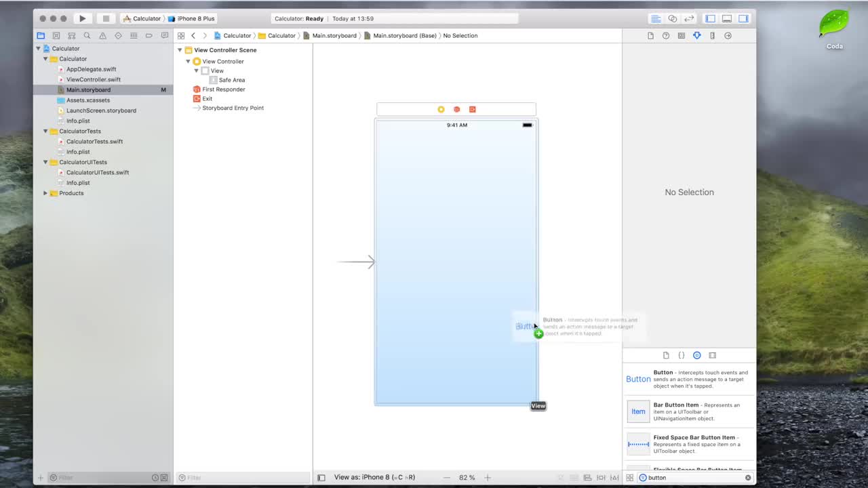The height and width of the screenshot is (488, 868).
Task: Toggle the Debug area visibility
Action: pos(726,18)
